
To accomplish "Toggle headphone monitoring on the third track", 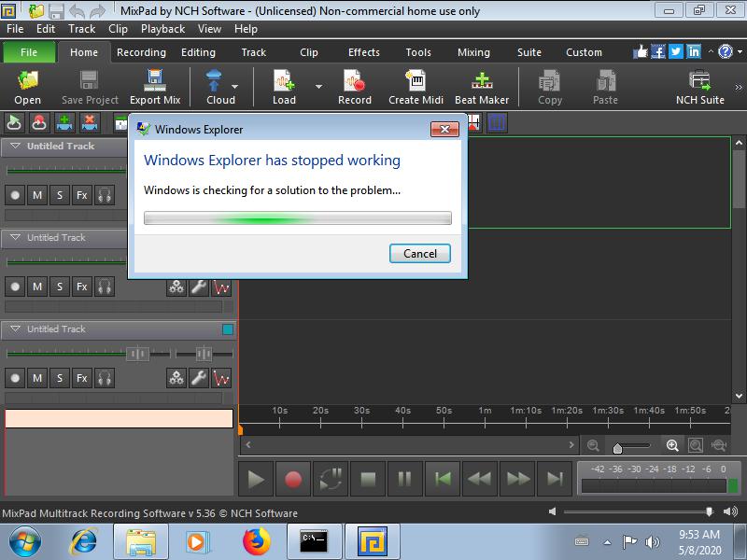I will (105, 378).
